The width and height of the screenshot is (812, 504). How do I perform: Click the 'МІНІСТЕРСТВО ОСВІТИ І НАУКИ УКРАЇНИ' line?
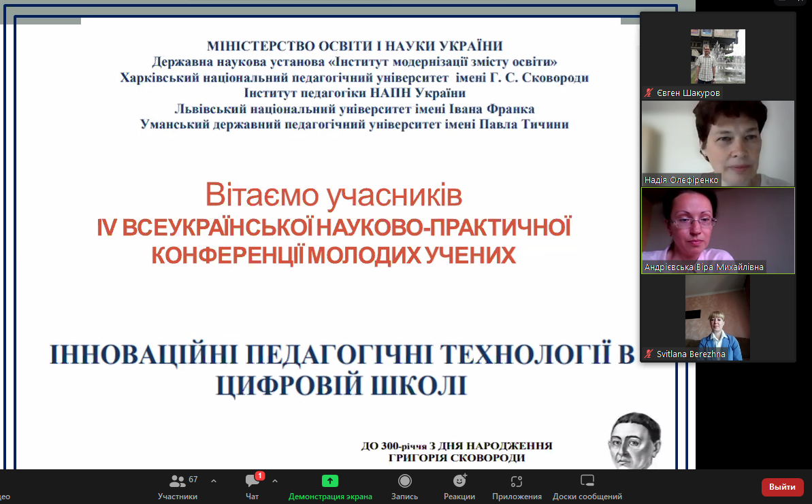click(355, 46)
